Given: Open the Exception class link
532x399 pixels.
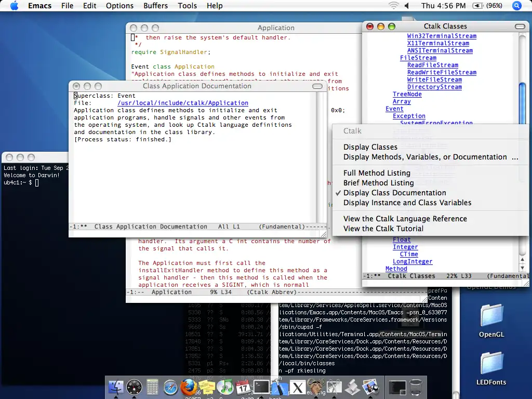Looking at the screenshot, I should pyautogui.click(x=409, y=116).
